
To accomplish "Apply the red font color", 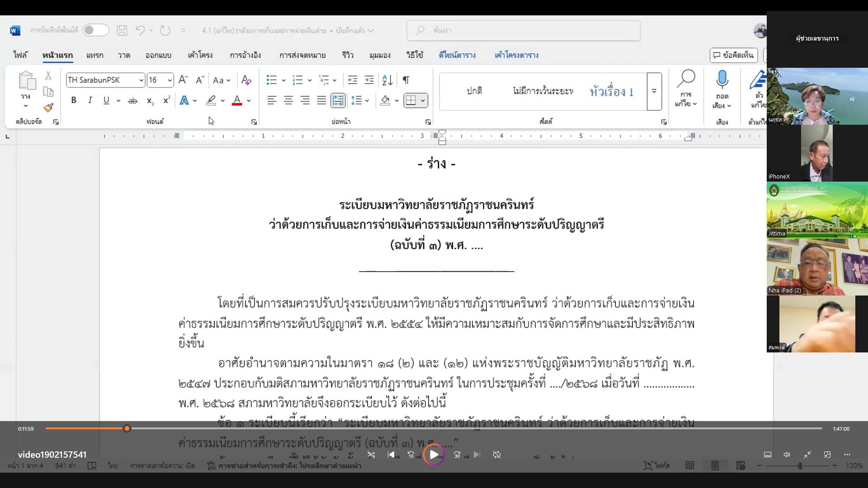I will (x=237, y=100).
